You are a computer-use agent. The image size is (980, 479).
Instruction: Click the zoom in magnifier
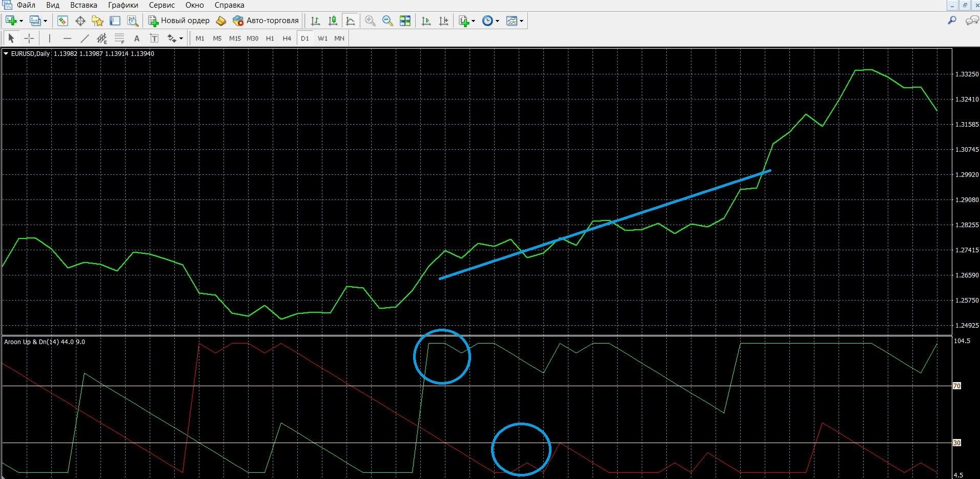pyautogui.click(x=370, y=21)
